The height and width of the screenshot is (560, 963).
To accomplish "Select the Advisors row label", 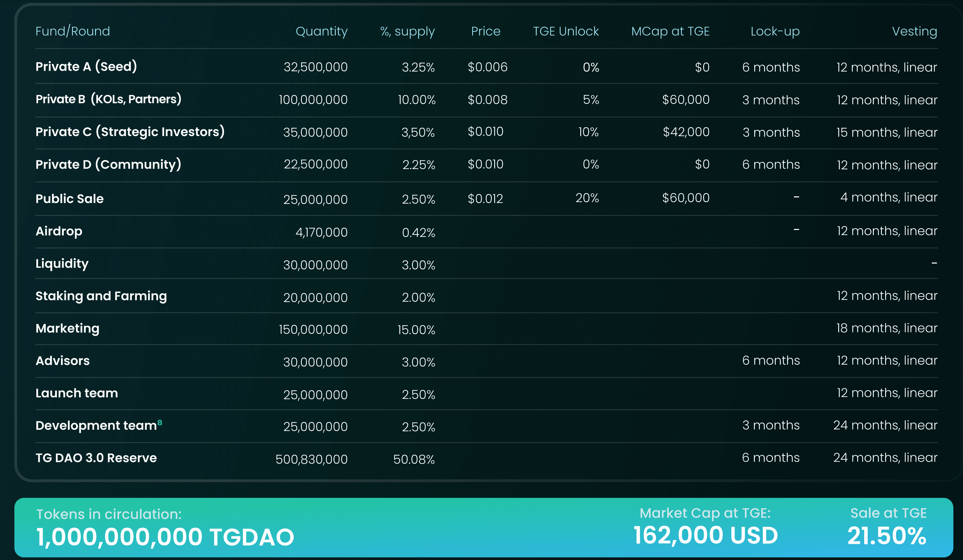I will tap(63, 361).
